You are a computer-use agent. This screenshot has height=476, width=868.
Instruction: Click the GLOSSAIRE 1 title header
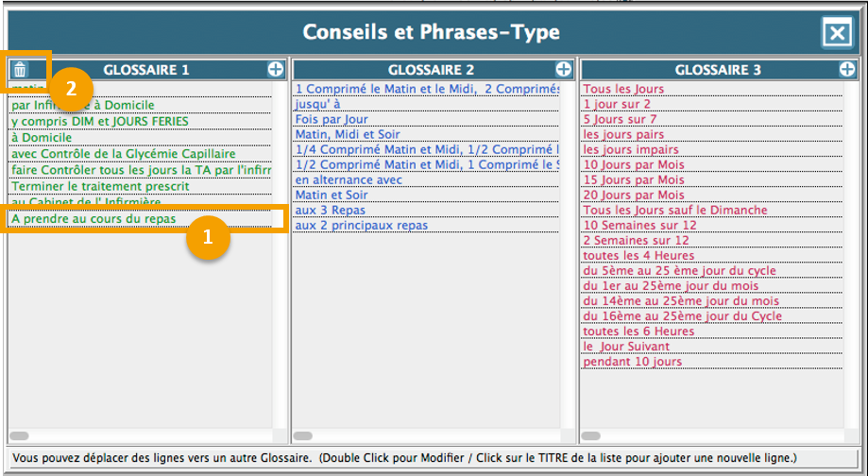coord(146,69)
